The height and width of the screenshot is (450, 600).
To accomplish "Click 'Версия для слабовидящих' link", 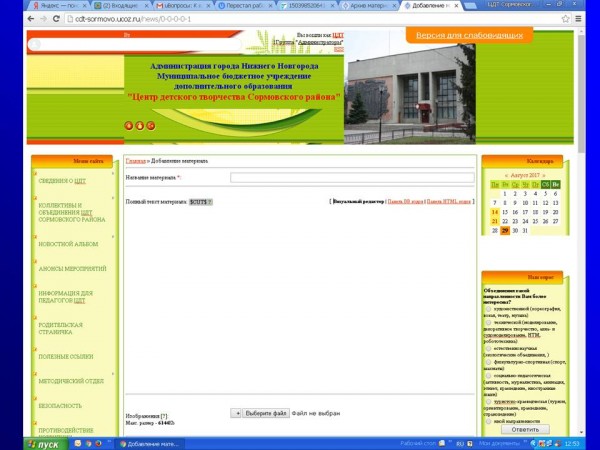I will pyautogui.click(x=469, y=35).
